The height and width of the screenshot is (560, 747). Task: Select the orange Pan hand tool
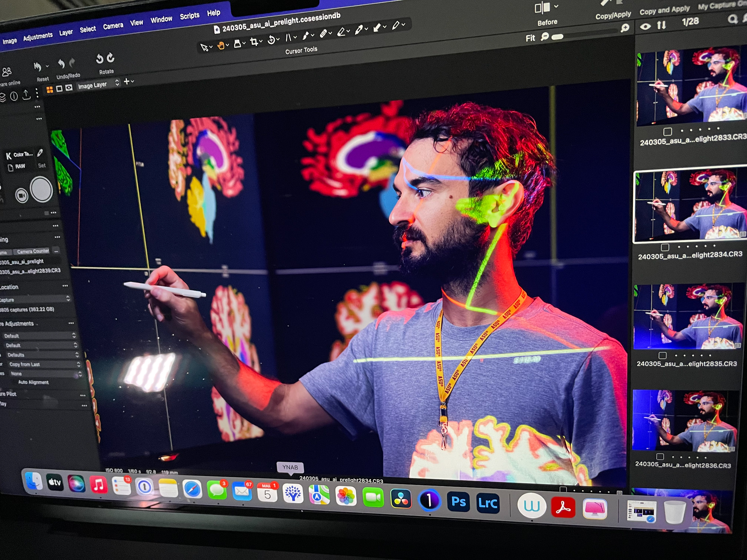click(221, 45)
